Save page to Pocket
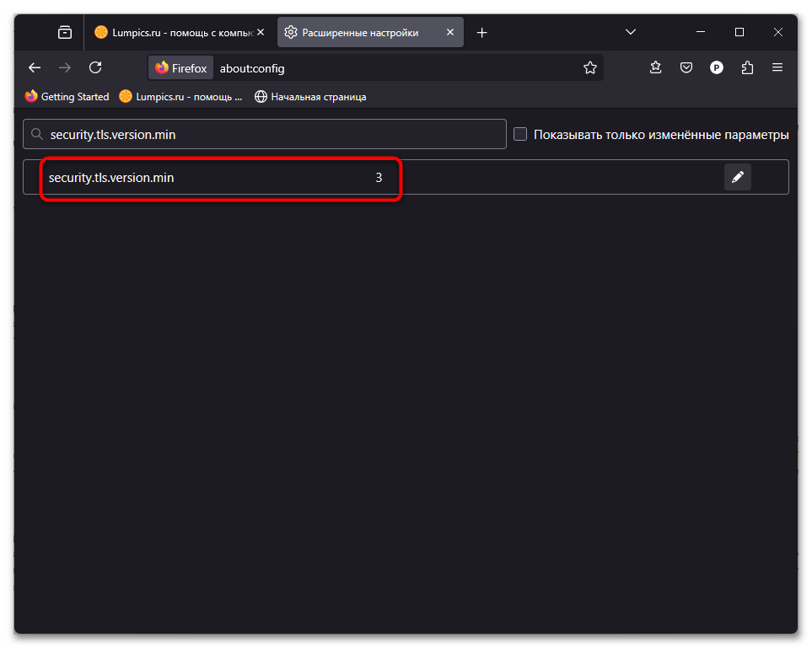Viewport: 812px width, 648px height. 686,67
